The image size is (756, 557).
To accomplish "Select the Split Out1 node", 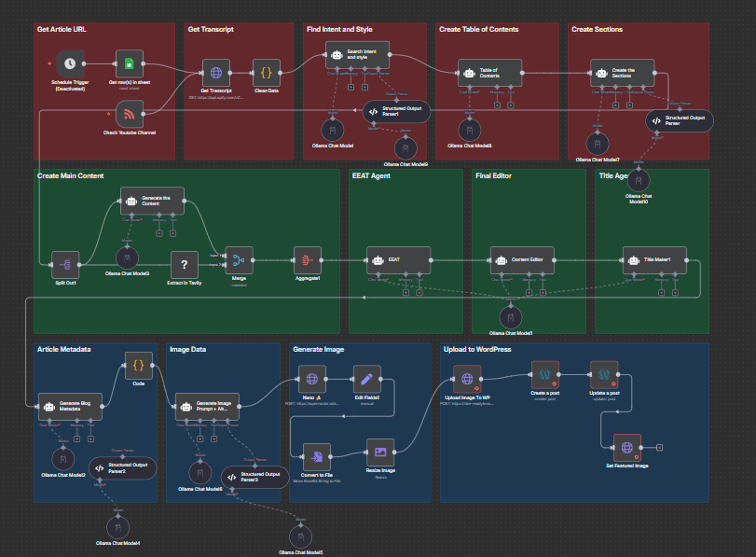I will [64, 264].
